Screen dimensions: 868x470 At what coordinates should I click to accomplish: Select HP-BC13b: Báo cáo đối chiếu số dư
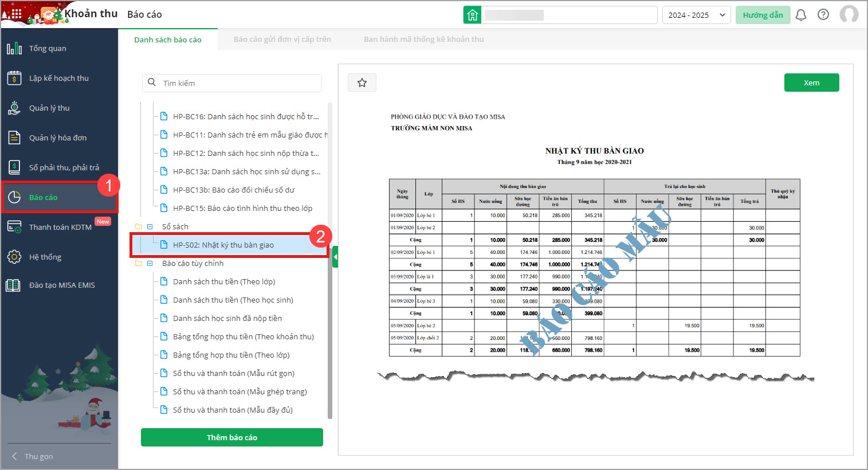(234, 190)
